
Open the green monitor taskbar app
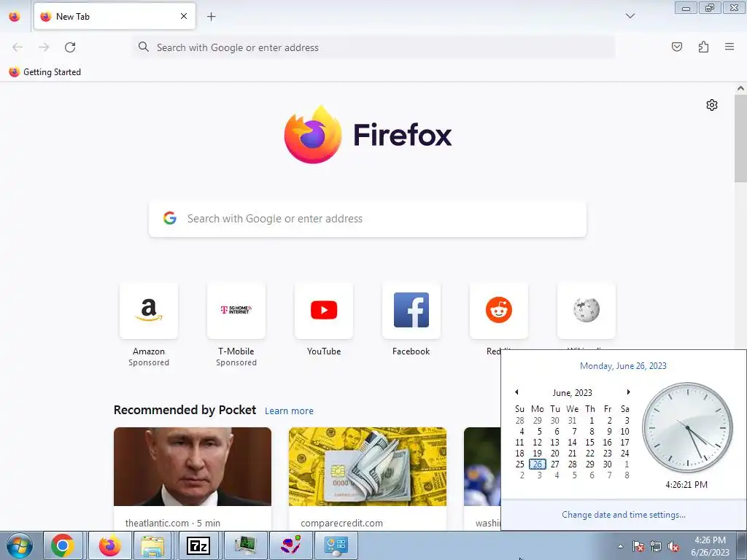(245, 545)
